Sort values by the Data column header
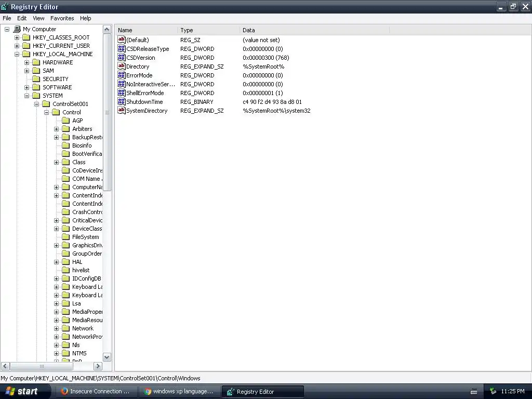 [x=314, y=30]
